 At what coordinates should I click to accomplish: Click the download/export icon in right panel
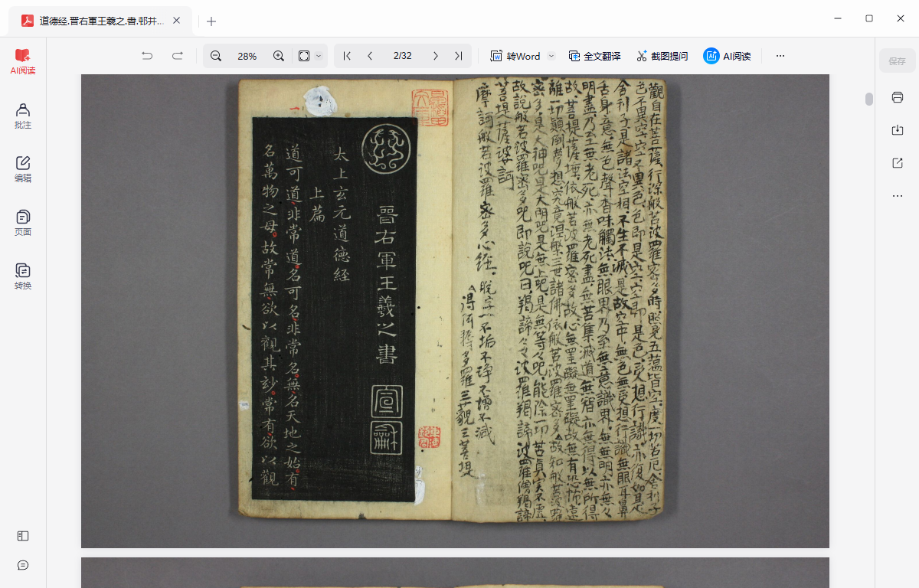(898, 130)
